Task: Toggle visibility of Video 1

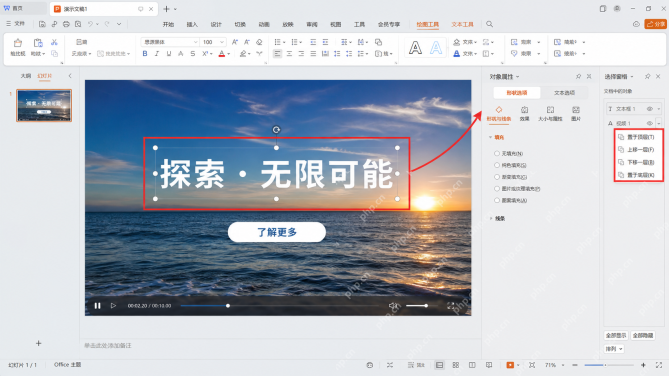Action: click(x=649, y=123)
